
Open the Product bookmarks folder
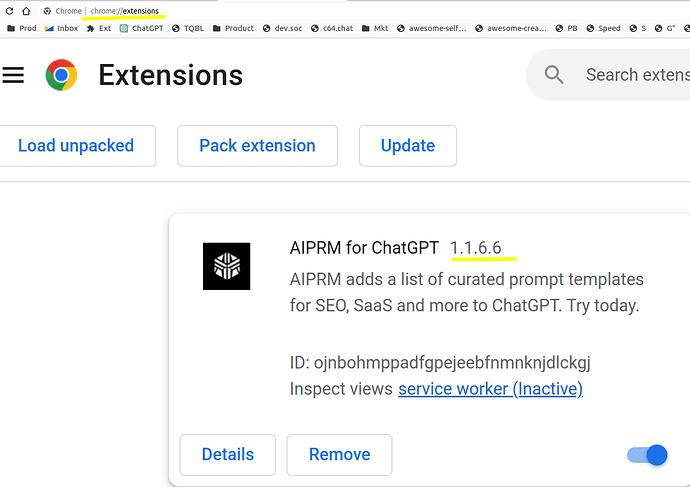232,29
